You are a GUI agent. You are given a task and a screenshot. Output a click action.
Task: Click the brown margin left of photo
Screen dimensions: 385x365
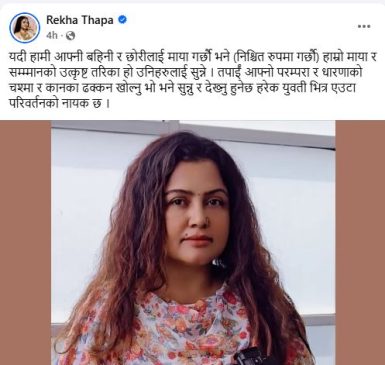[25, 243]
